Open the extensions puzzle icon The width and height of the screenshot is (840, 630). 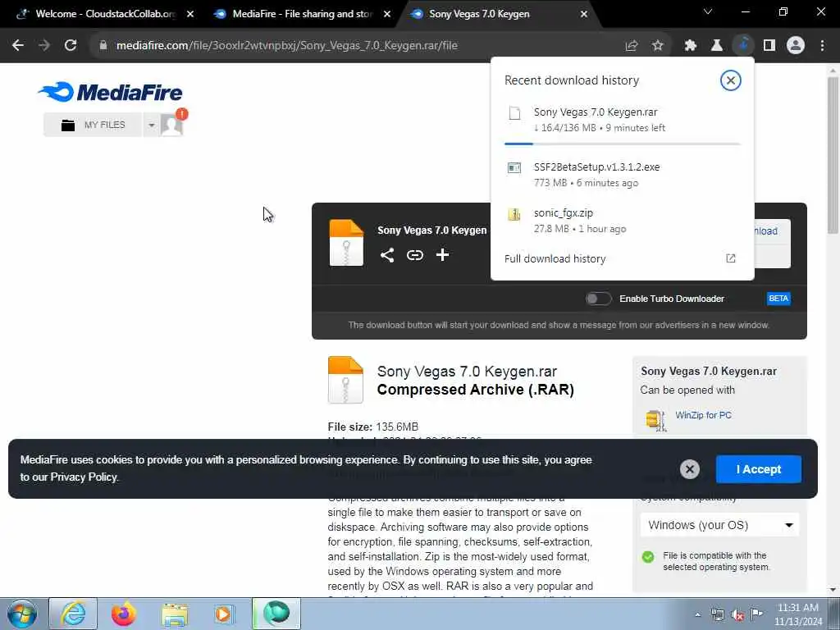691,46
